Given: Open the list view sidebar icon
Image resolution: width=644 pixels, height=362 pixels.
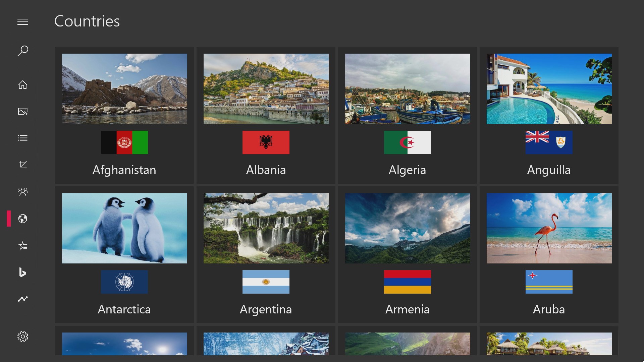Looking at the screenshot, I should tap(23, 138).
